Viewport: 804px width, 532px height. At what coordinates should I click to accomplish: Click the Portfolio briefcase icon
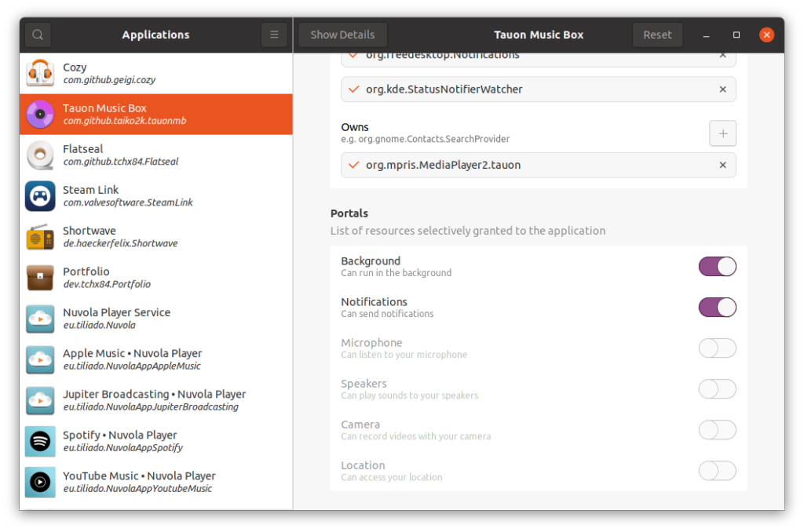(x=40, y=278)
